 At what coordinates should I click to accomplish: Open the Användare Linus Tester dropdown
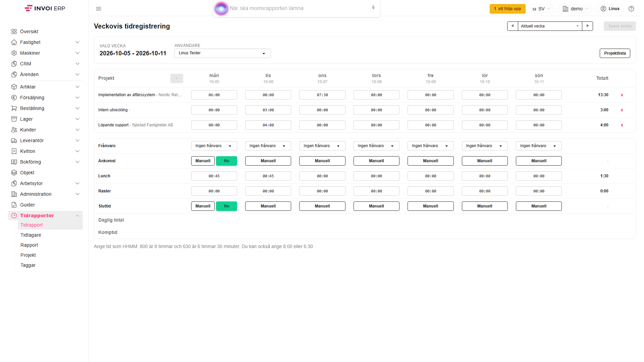click(x=222, y=53)
